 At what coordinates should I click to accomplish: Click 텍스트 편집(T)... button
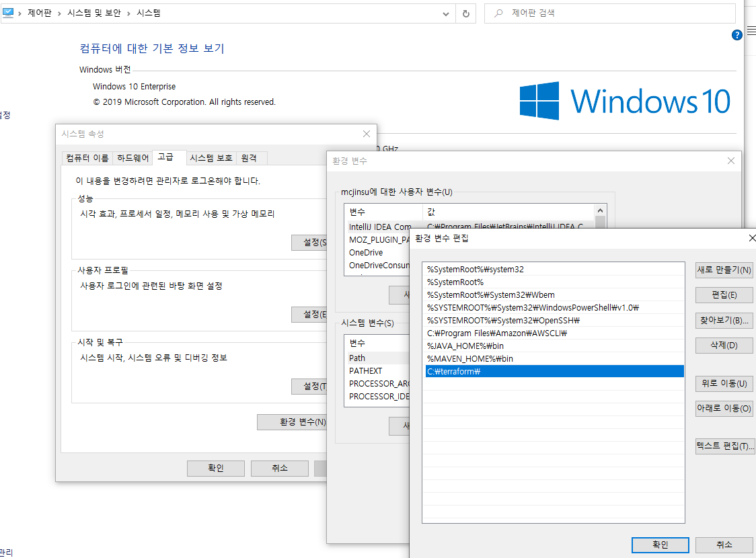click(724, 446)
